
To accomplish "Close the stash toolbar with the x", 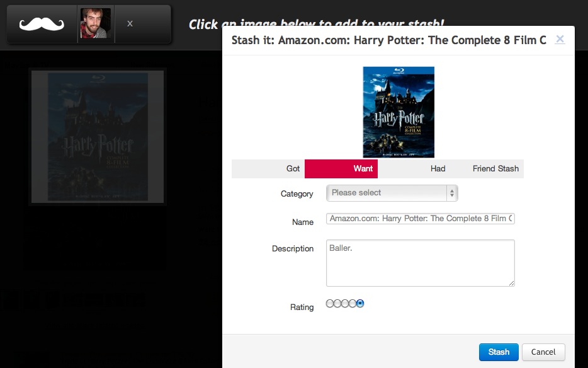I will (130, 24).
